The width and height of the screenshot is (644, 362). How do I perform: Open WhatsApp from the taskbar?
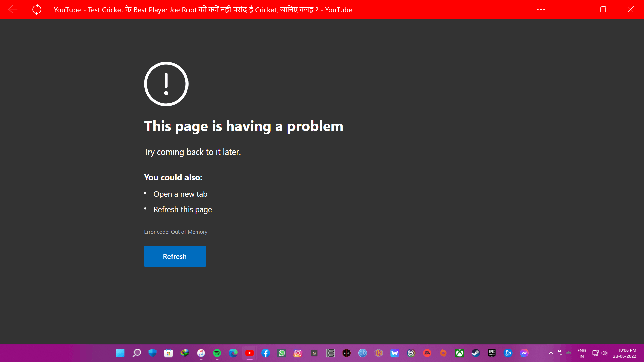pos(282,353)
